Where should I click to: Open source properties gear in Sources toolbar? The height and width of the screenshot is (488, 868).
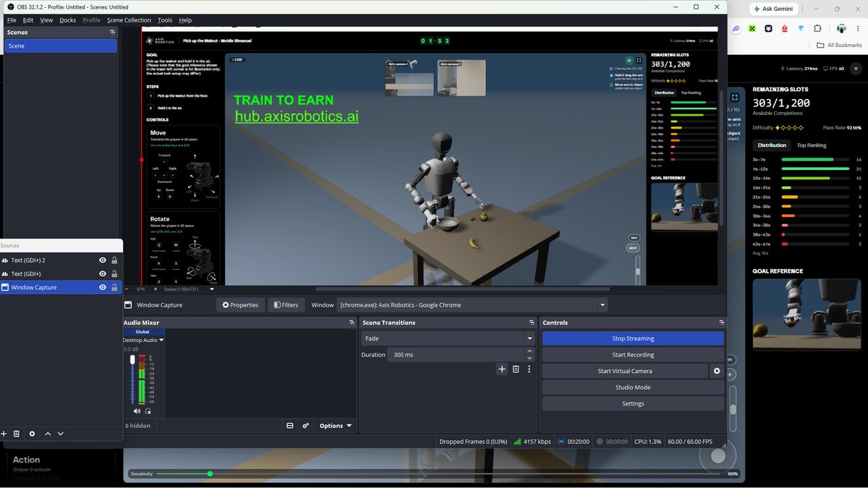pyautogui.click(x=32, y=434)
